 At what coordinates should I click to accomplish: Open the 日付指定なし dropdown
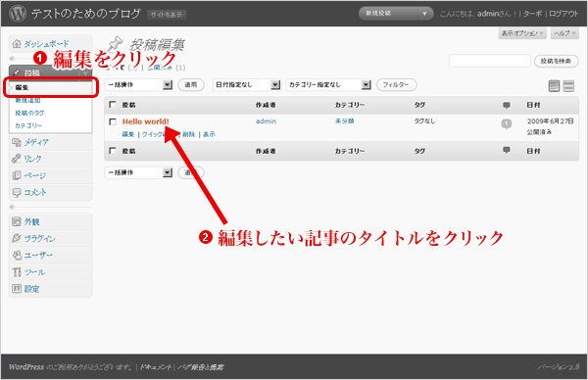pyautogui.click(x=247, y=84)
